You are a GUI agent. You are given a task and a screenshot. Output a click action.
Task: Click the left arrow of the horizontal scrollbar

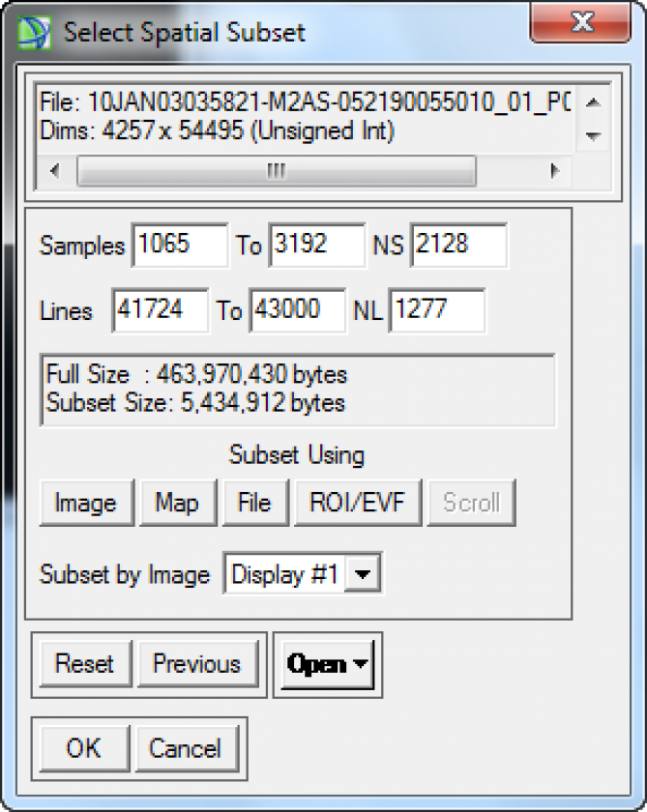(x=55, y=170)
